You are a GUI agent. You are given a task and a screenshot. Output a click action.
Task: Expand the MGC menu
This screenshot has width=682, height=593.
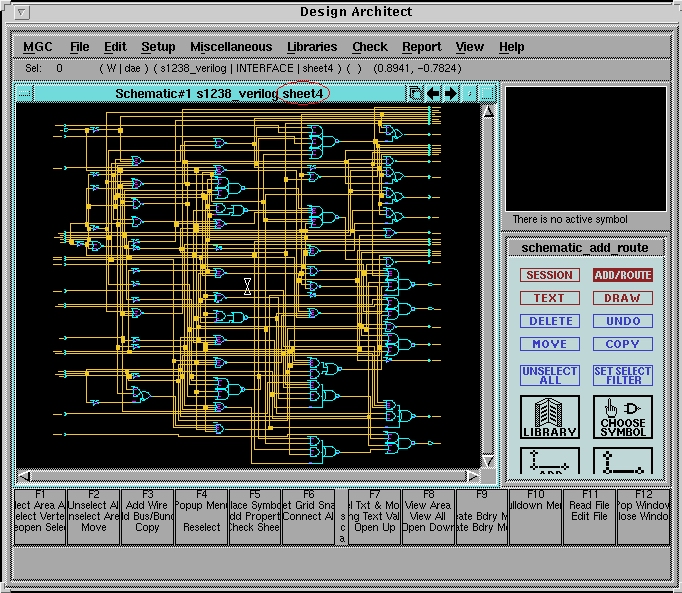tap(38, 47)
